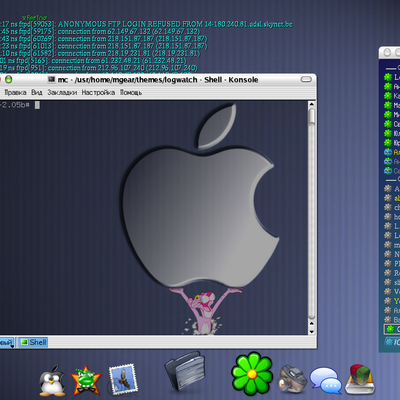Launch the green frog star dock icon

coord(86,380)
